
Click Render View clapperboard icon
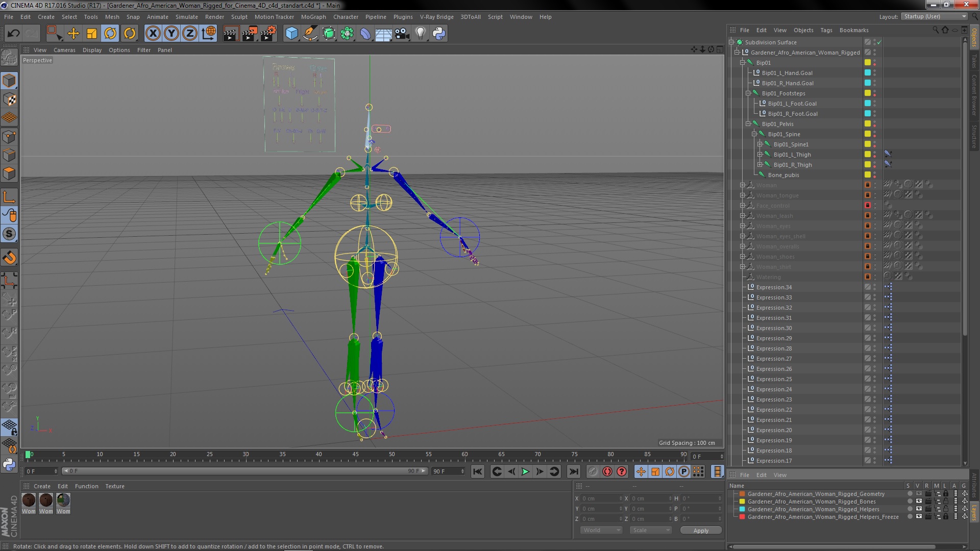click(x=231, y=34)
